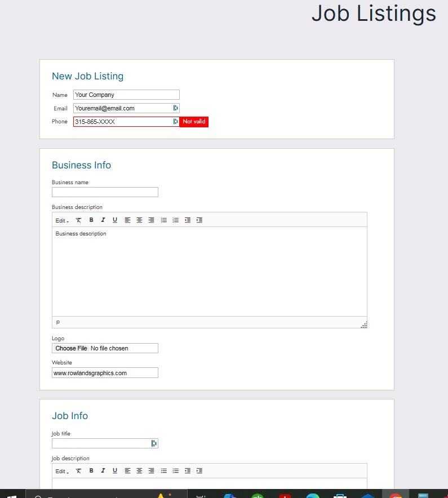Center align text in Business description editor
Viewport: 448px width, 498px height.
[139, 220]
